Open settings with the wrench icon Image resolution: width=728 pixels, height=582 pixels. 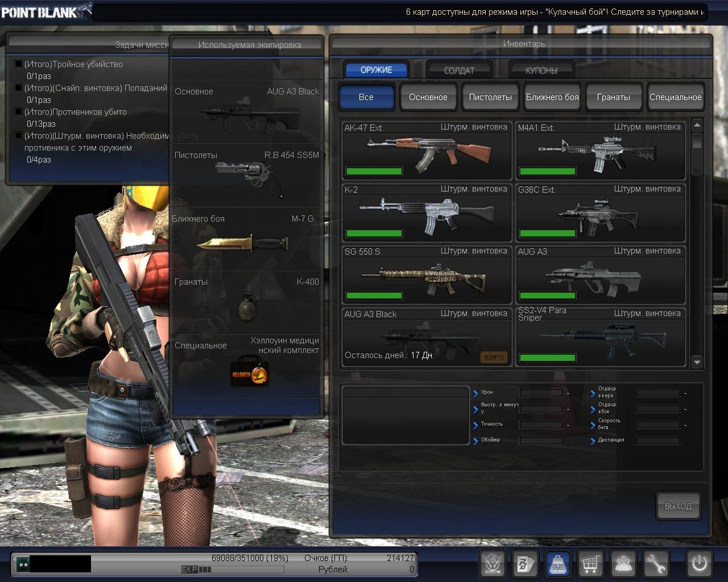[656, 564]
